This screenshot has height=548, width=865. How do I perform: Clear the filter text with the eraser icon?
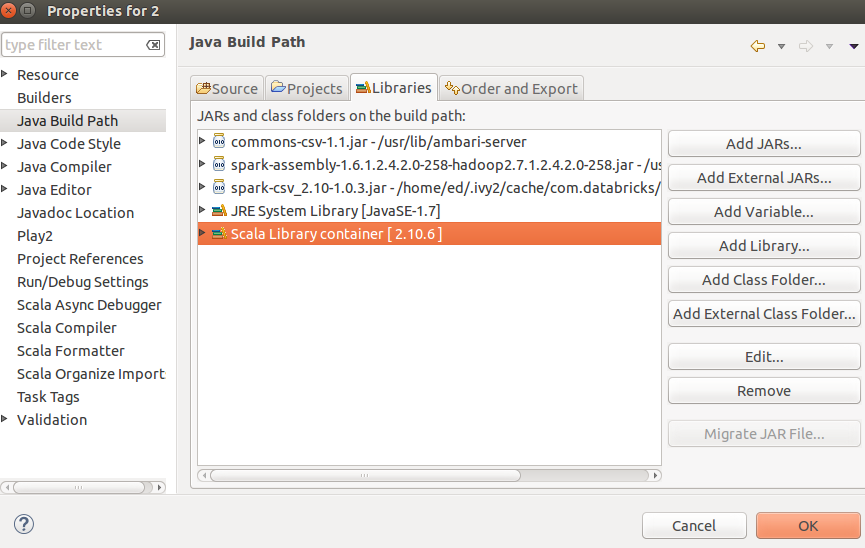click(x=153, y=45)
